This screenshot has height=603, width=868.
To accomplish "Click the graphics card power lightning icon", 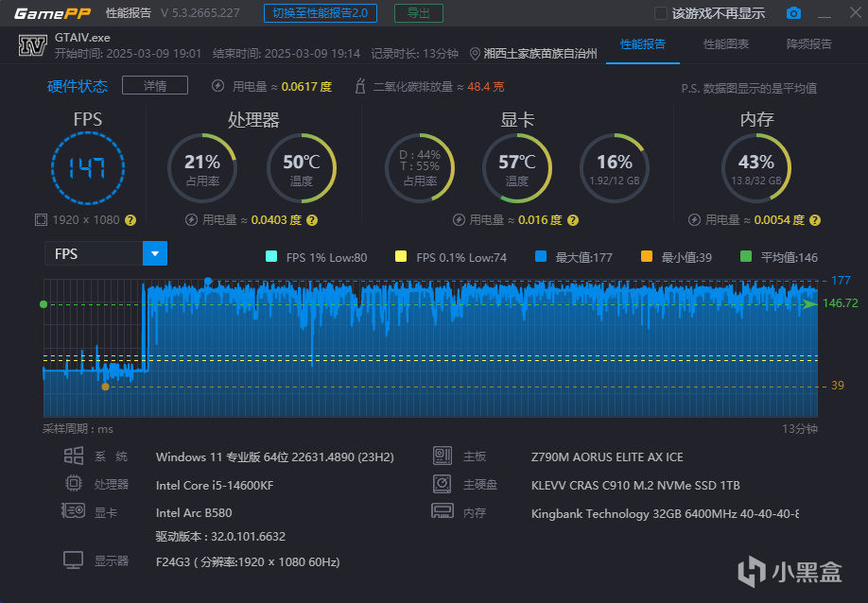I will point(459,220).
